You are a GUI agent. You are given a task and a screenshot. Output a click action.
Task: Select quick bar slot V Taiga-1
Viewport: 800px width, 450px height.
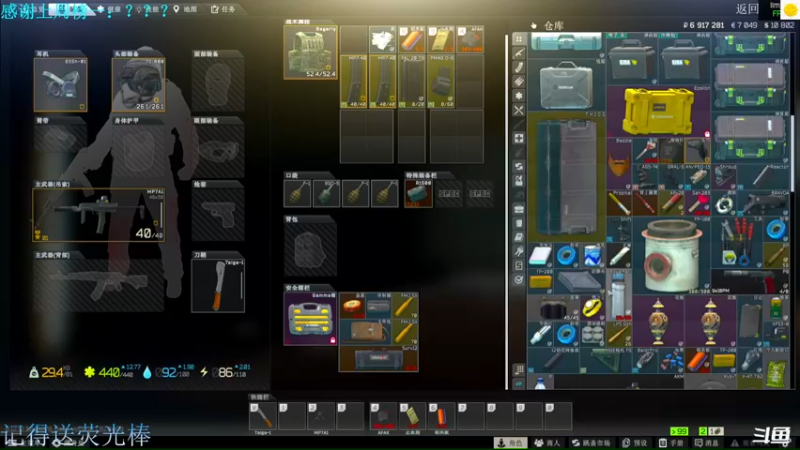pyautogui.click(x=263, y=416)
